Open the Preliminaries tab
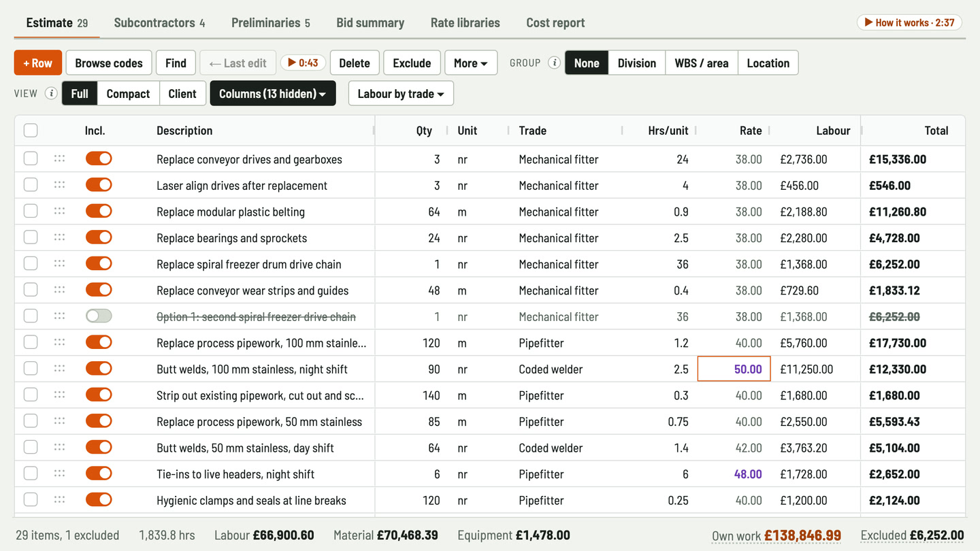 coord(271,22)
